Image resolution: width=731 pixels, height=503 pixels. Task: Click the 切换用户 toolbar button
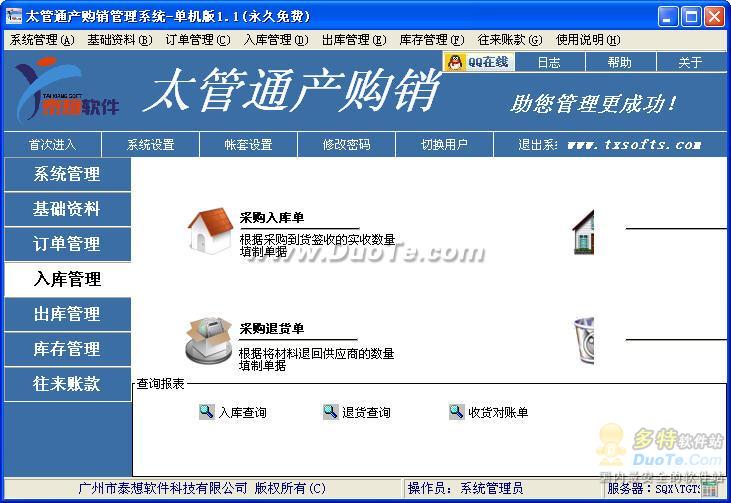[x=444, y=145]
